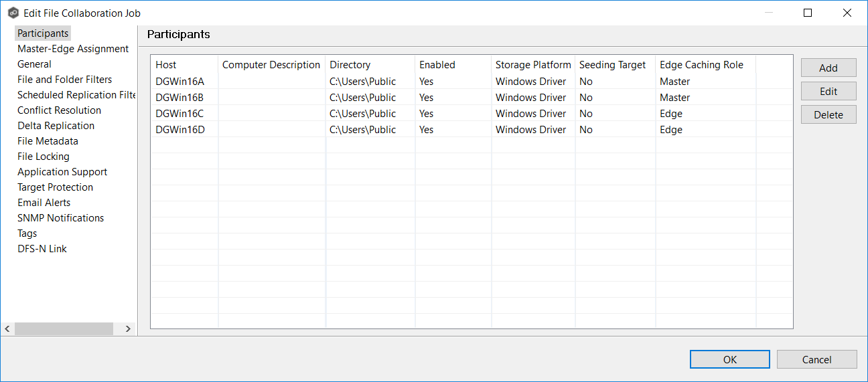Open the DFS-N Link page
The height and width of the screenshot is (382, 868).
[42, 249]
